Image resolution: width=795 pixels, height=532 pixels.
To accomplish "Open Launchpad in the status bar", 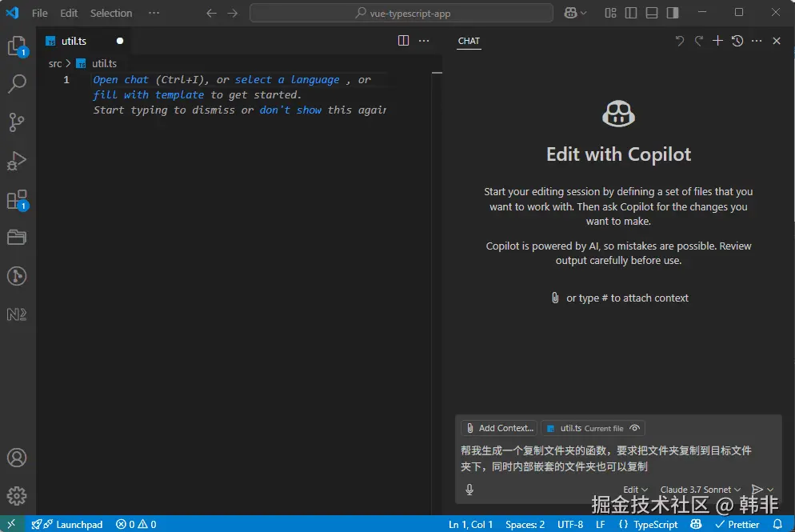I will [x=67, y=524].
